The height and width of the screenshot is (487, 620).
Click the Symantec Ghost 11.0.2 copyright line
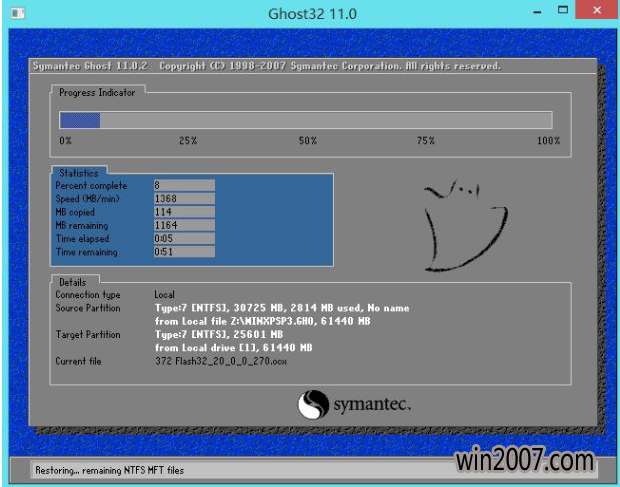tap(267, 66)
